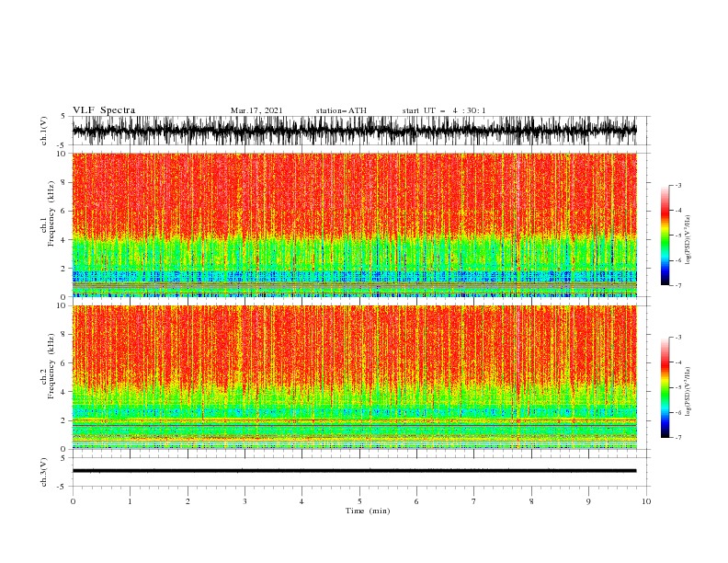Click the ch.1 spectrogram panel
The width and height of the screenshot is (728, 563).
pyautogui.click(x=354, y=224)
